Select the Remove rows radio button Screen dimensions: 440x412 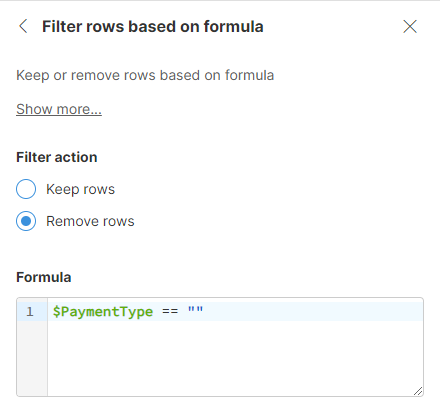click(26, 221)
